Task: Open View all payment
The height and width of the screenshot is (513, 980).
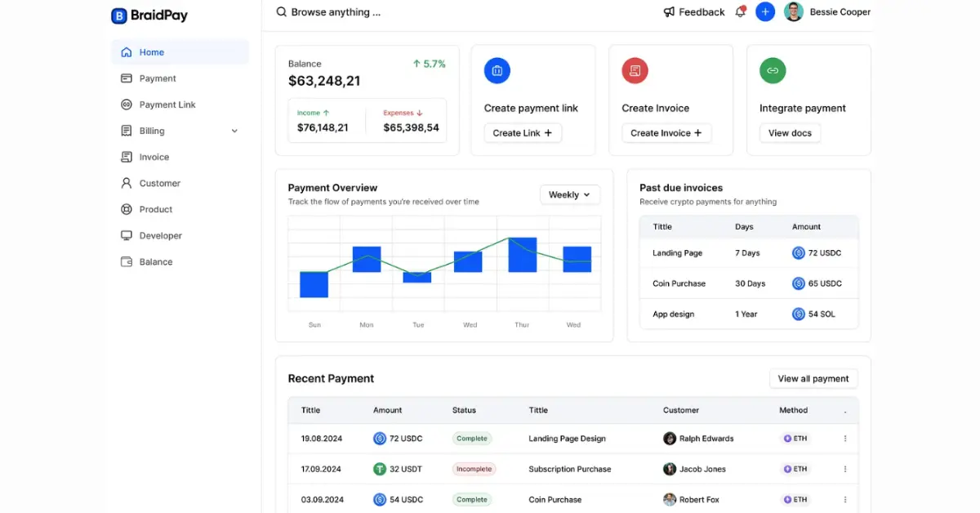Action: (x=813, y=378)
